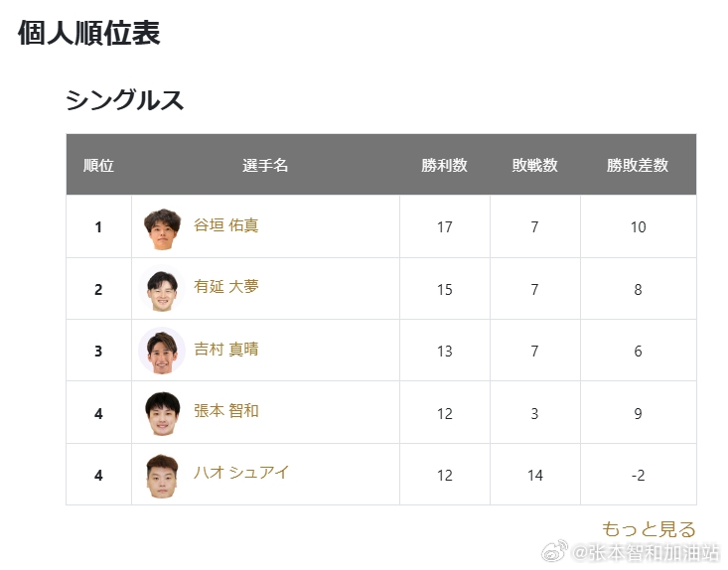Click the Weibo logo icon in watermark

point(555,551)
